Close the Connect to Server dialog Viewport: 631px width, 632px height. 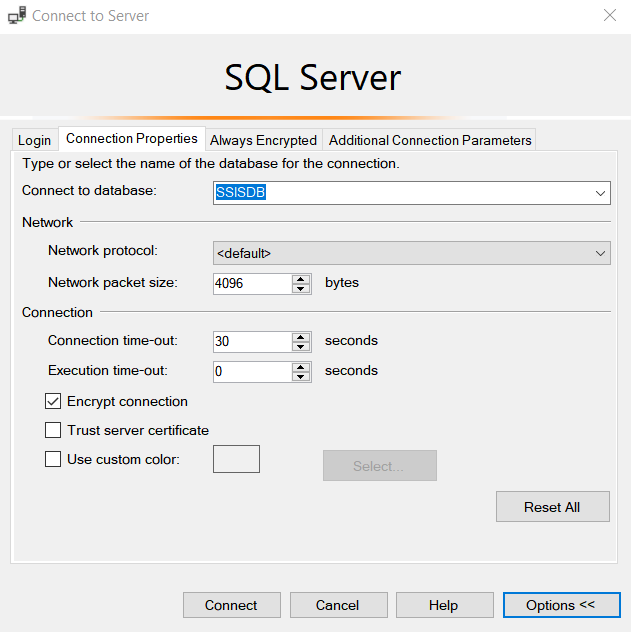coord(609,15)
